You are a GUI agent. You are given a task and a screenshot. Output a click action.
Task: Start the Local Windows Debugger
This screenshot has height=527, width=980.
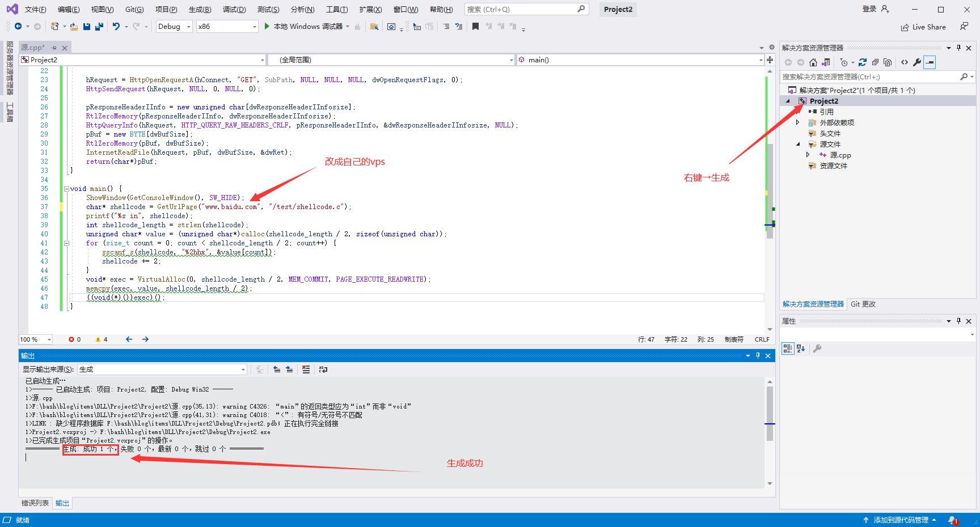pyautogui.click(x=303, y=27)
